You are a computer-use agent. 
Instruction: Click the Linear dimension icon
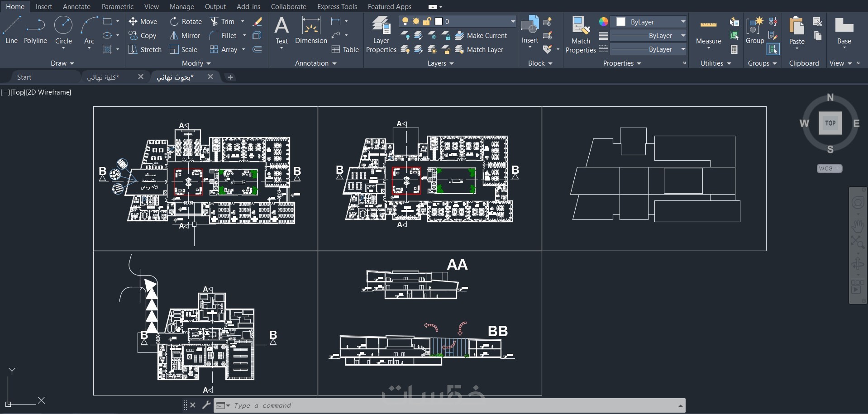(335, 21)
